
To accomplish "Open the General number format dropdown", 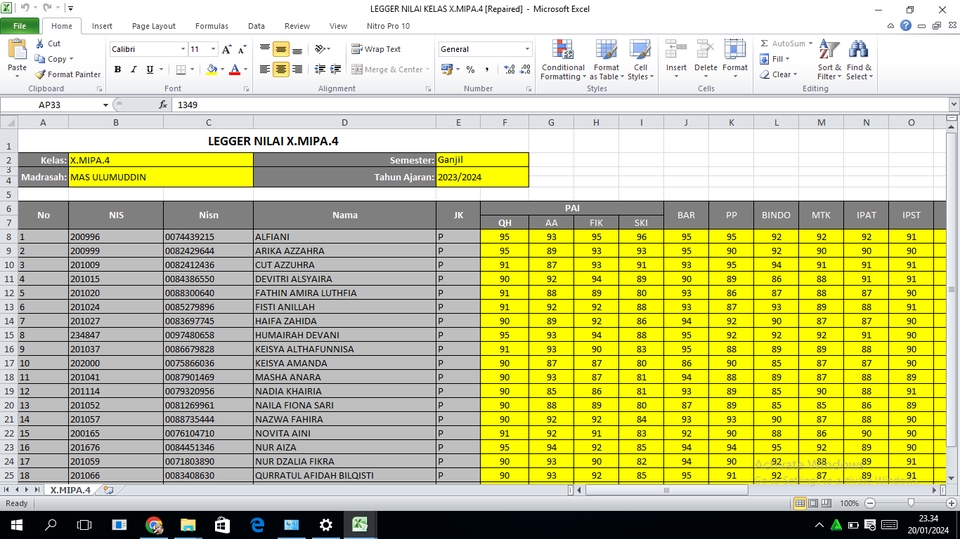I will point(527,49).
